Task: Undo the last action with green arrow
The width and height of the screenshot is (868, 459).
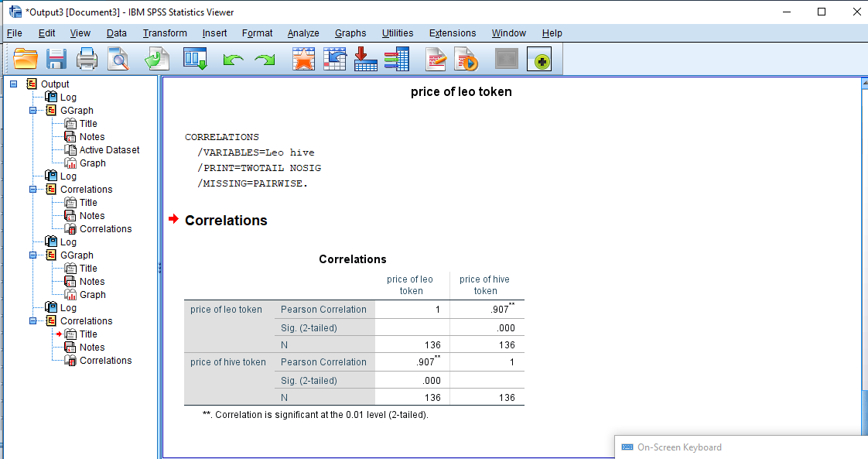Action: pos(233,60)
